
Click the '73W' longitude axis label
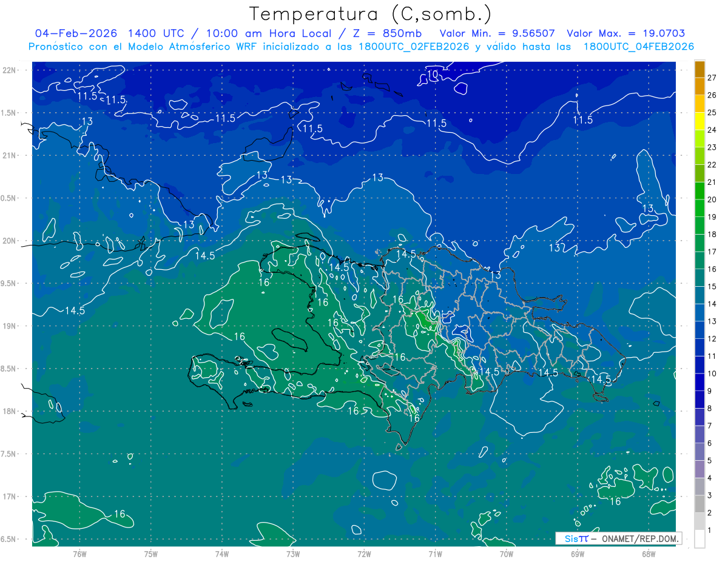pos(293,554)
